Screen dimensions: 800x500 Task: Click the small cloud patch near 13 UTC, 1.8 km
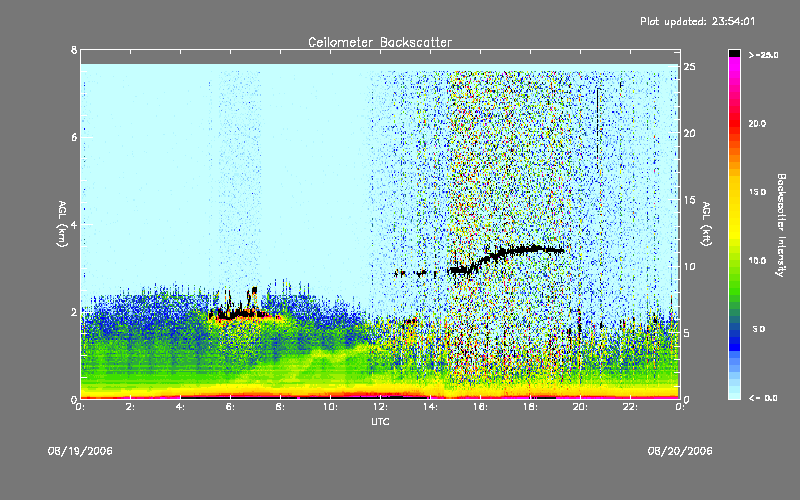point(410,322)
